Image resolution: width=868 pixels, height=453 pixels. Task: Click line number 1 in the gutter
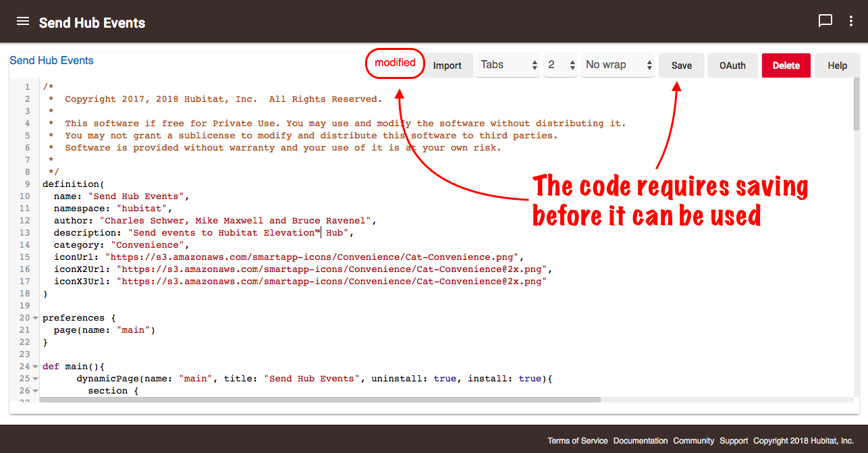[x=28, y=87]
